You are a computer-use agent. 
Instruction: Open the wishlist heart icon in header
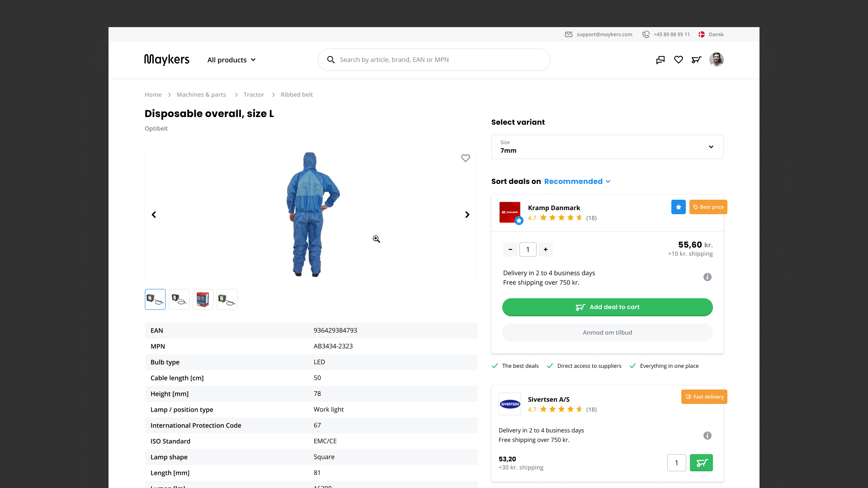tap(679, 60)
